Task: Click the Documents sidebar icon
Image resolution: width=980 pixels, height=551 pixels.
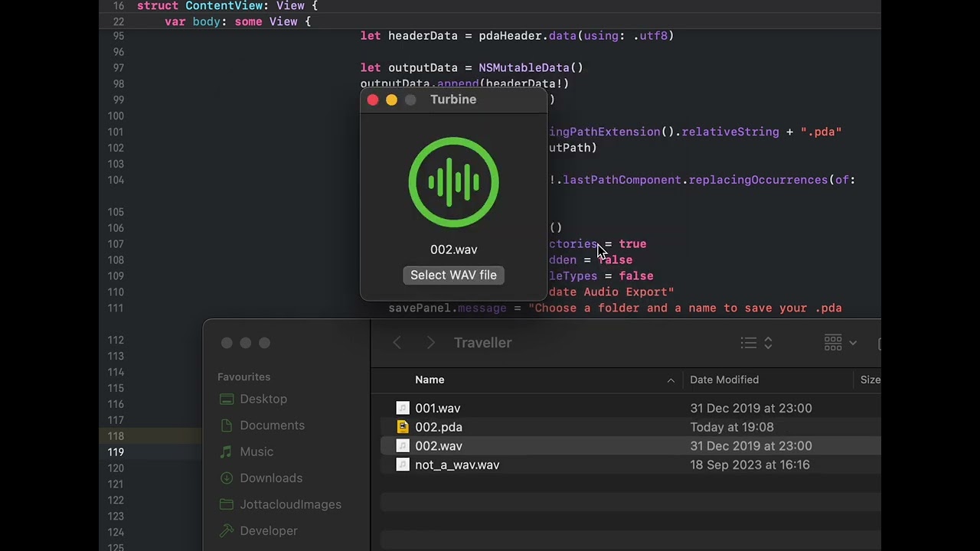Action: pos(226,425)
